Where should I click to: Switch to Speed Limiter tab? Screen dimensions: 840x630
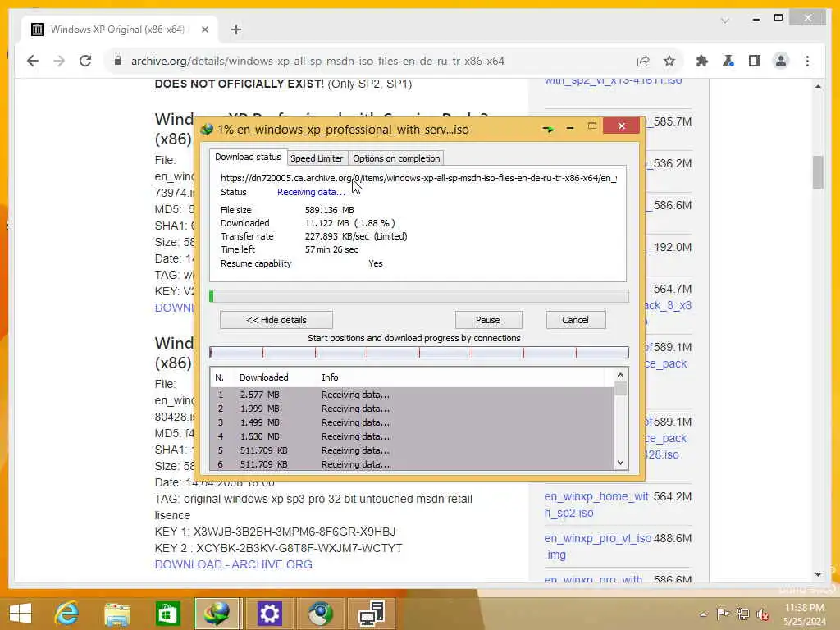tap(316, 158)
